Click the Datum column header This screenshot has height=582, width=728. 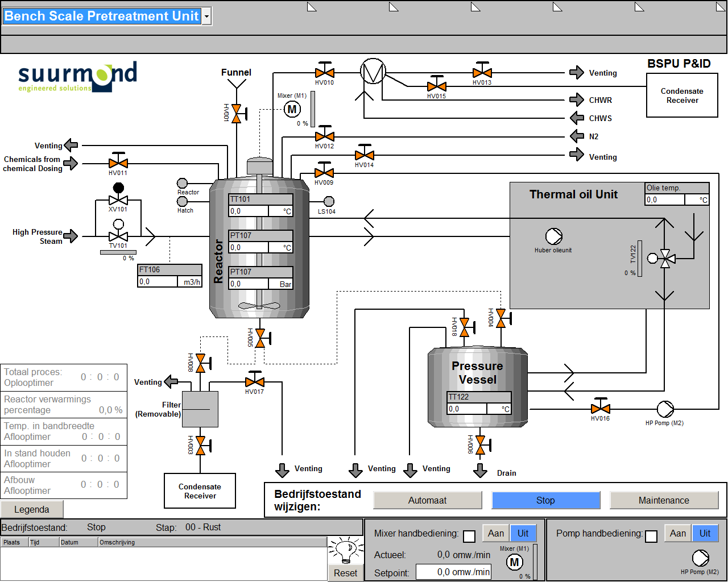coord(78,542)
